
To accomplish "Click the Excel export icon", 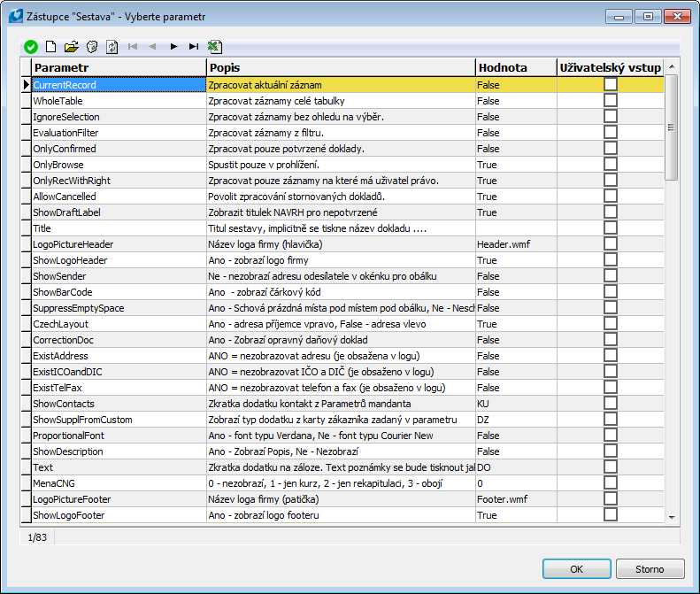I will point(215,46).
